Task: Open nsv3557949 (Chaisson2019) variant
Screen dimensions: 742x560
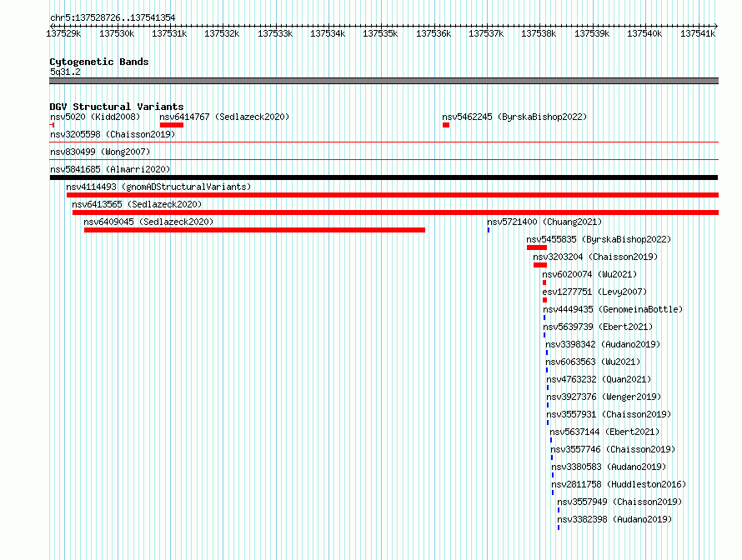Action: [x=619, y=502]
